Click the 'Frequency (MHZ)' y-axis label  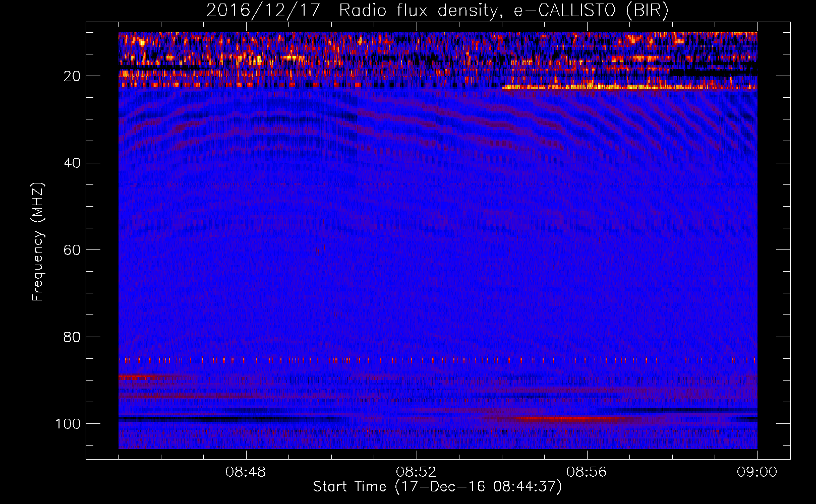pyautogui.click(x=38, y=242)
